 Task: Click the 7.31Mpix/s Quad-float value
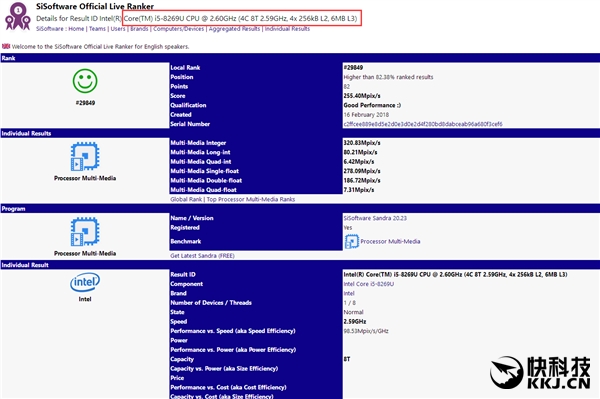point(359,190)
